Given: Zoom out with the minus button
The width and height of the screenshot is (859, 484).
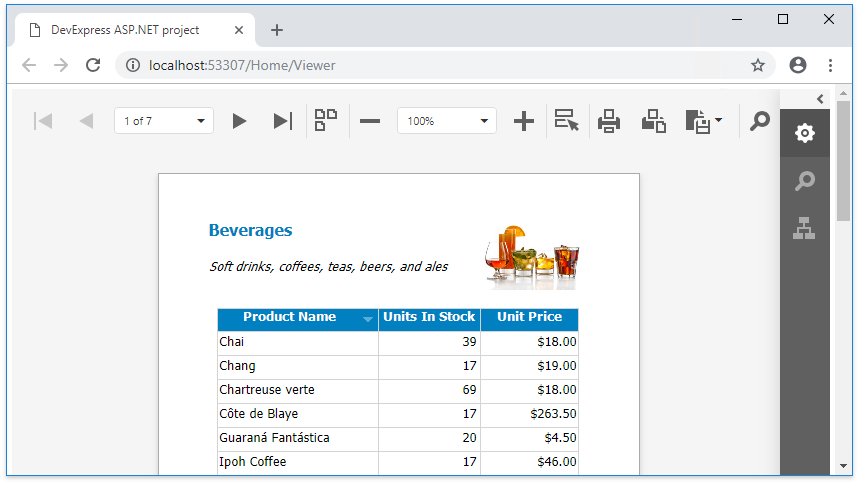Looking at the screenshot, I should 370,121.
